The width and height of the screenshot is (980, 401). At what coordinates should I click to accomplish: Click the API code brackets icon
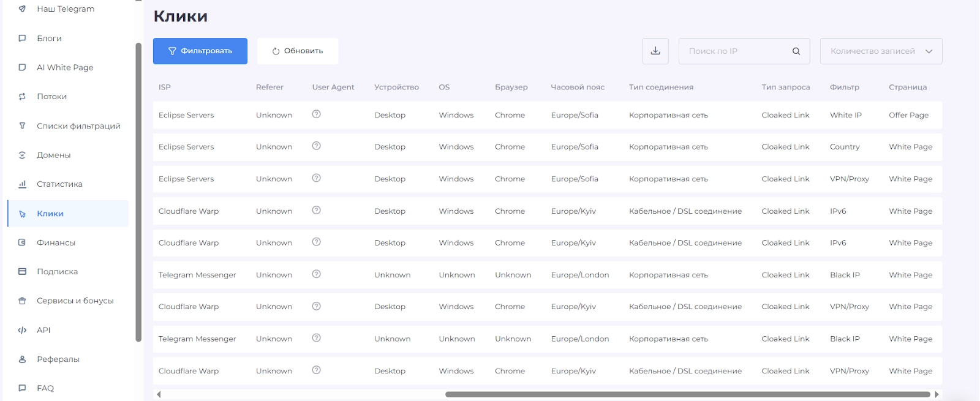pos(23,330)
